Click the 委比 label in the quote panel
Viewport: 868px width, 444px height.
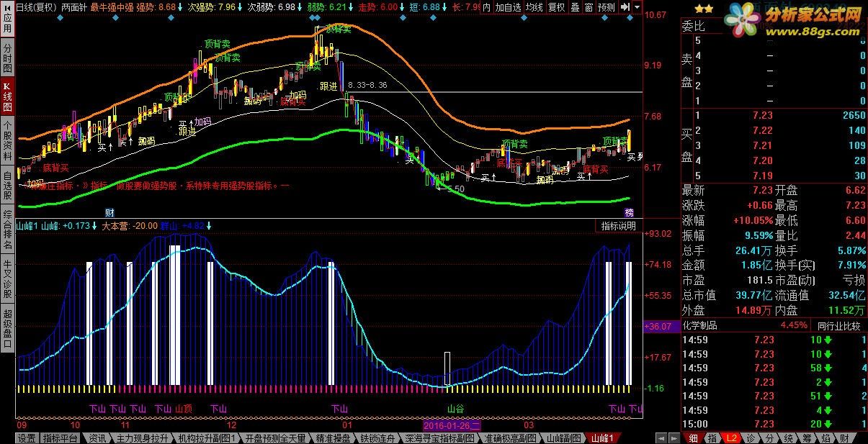pos(693,27)
